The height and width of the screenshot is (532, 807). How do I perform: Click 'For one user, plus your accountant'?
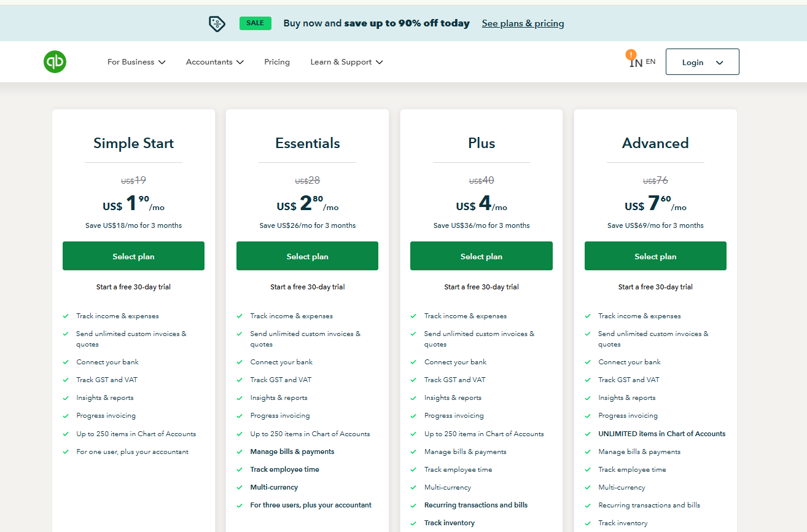coord(132,452)
